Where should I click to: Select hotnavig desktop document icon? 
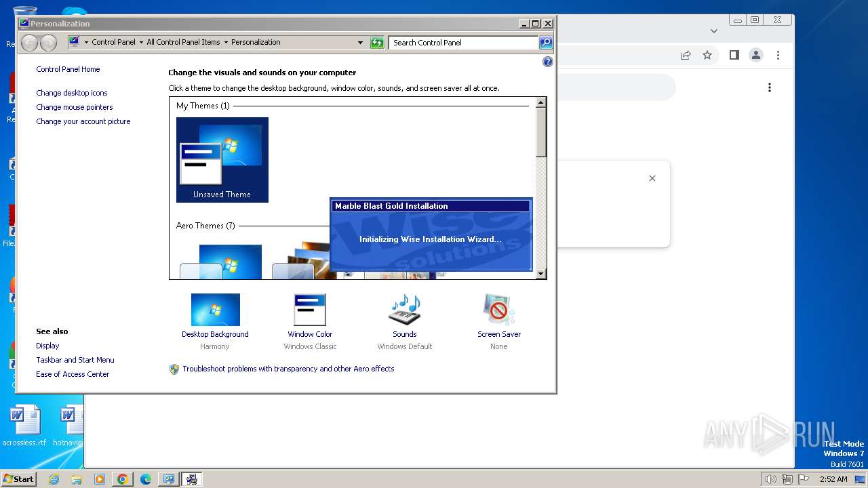[68, 426]
